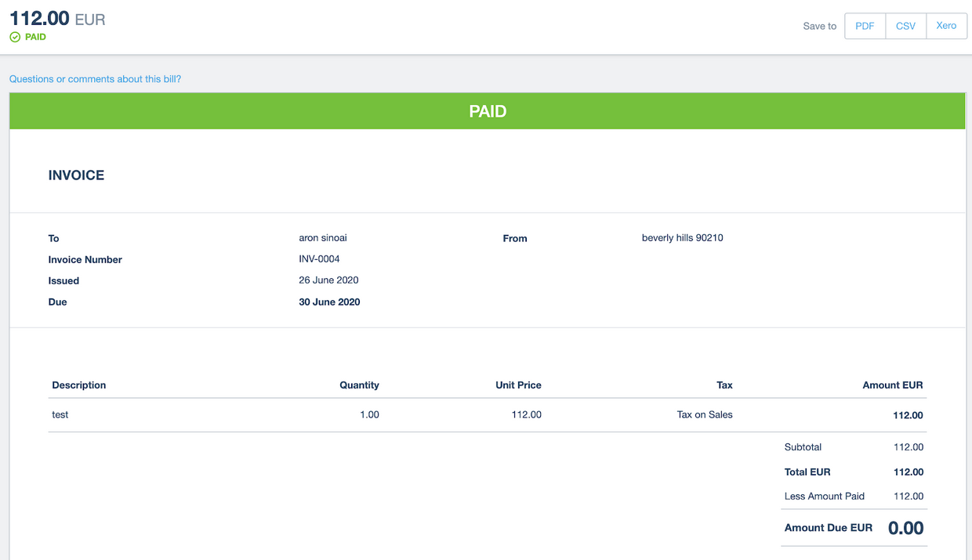The image size is (972, 560).
Task: Click the 'Invoice Number' field label
Action: [x=85, y=259]
